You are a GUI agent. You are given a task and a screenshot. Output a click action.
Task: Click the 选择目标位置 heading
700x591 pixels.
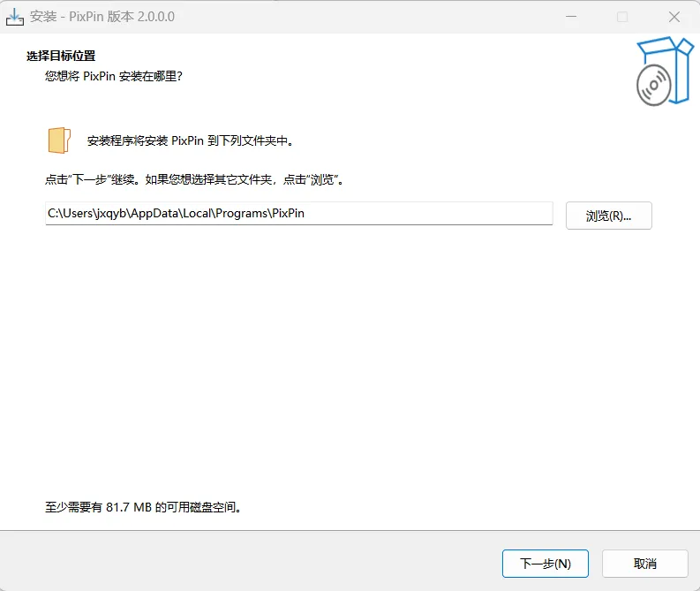coord(61,56)
